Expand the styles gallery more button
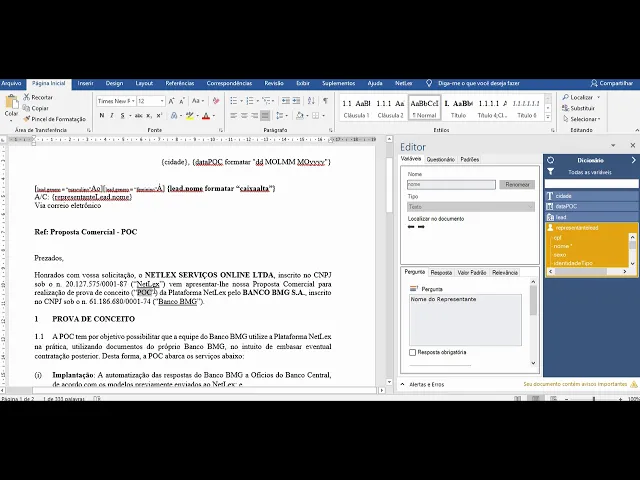This screenshot has width=640, height=480. click(x=548, y=117)
